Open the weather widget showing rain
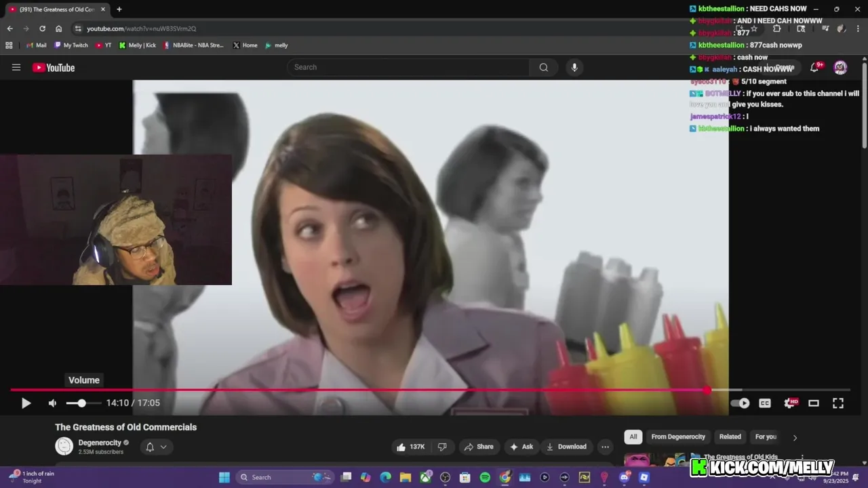The width and height of the screenshot is (868, 488). coord(32,477)
